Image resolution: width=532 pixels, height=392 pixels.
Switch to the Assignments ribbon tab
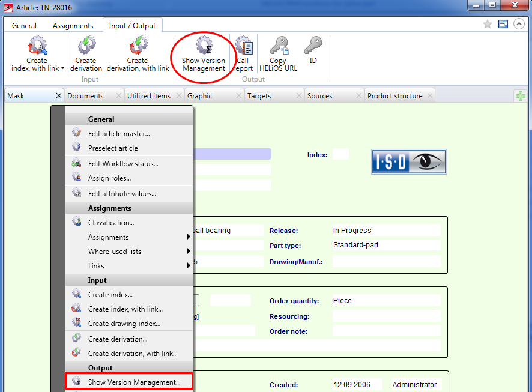(73, 26)
